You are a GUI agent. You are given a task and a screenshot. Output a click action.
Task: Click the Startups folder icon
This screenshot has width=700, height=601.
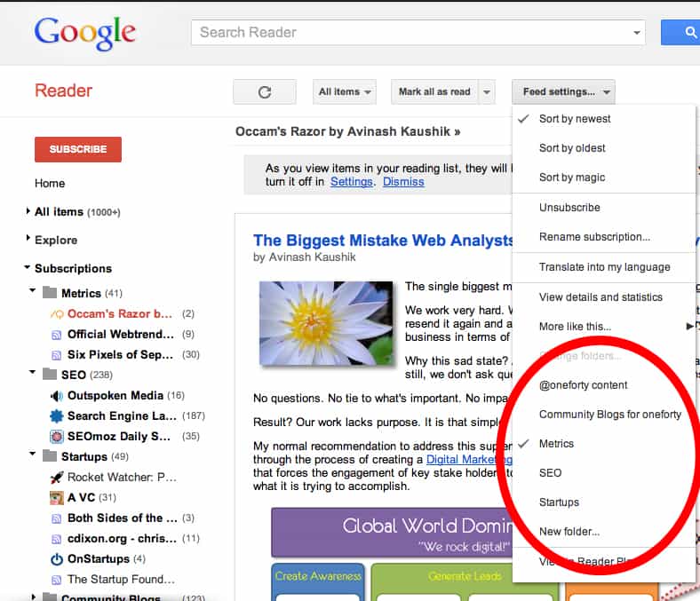point(50,456)
